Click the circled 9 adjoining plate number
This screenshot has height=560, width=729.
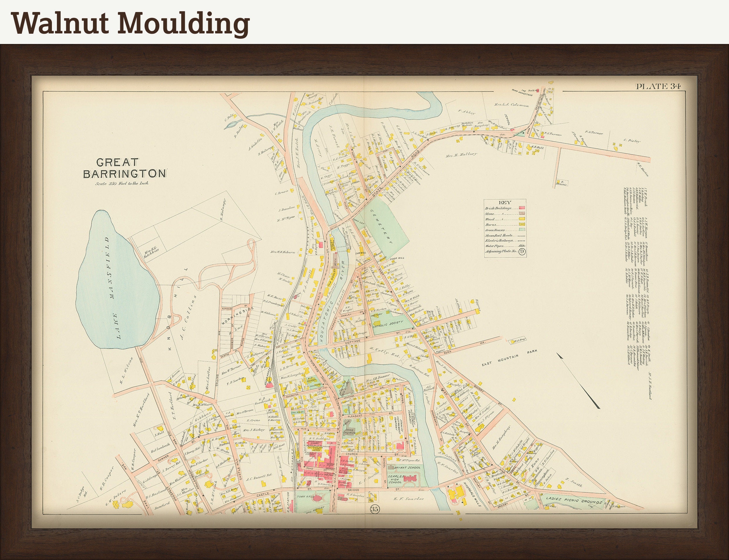[x=522, y=252]
